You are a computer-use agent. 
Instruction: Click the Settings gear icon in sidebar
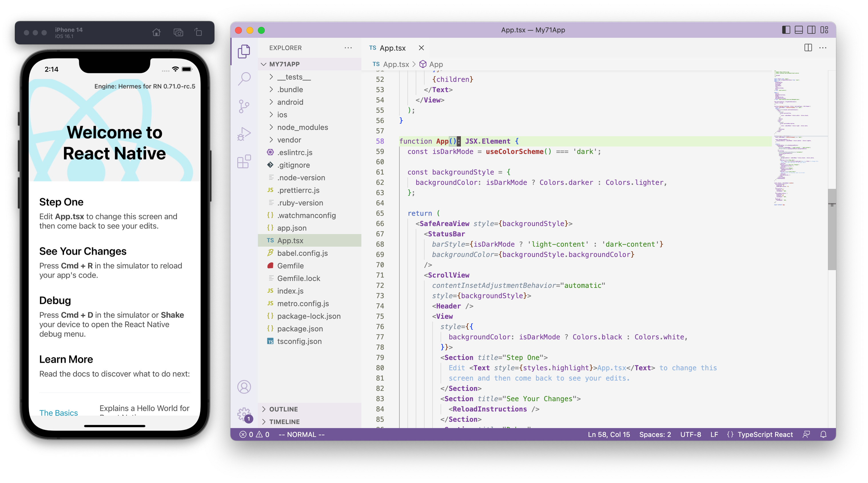(244, 416)
